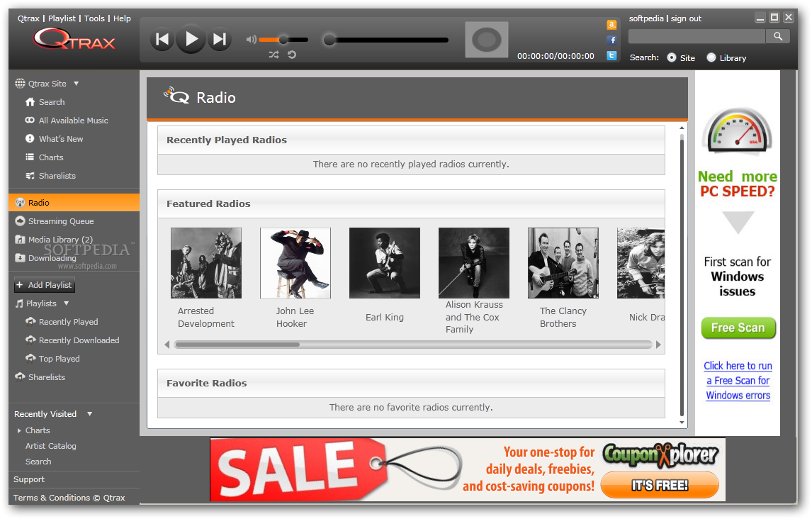
Task: Open the Playlist menu
Action: [62, 18]
